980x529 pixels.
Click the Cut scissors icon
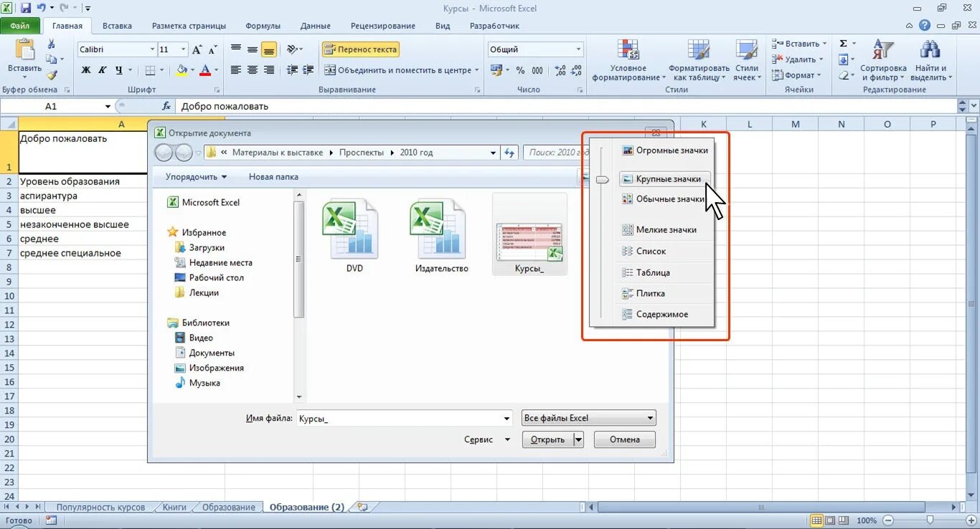click(52, 44)
